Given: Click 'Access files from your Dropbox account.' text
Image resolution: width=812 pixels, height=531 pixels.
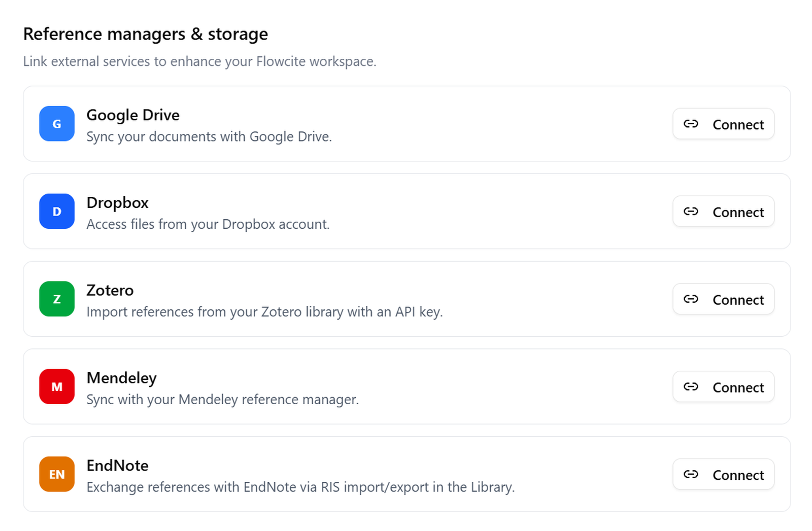Looking at the screenshot, I should [x=208, y=224].
